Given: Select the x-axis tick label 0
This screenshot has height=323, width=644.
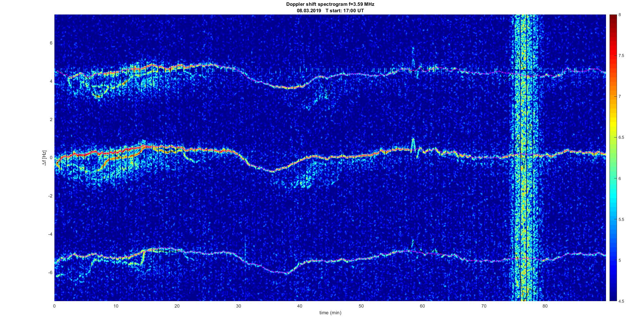Looking at the screenshot, I should pyautogui.click(x=54, y=306).
